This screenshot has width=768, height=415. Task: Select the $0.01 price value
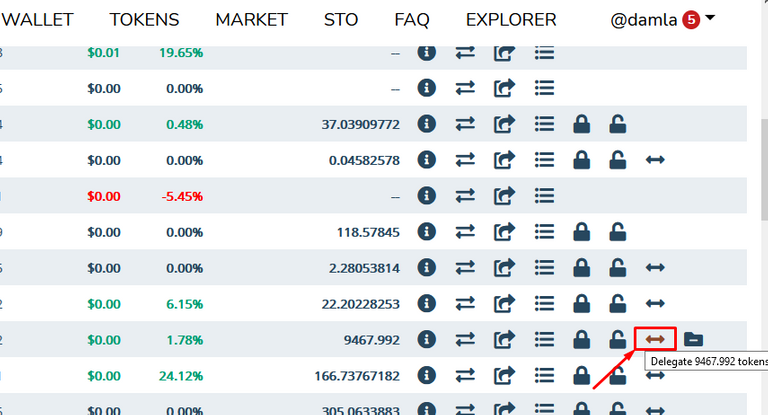[x=103, y=52]
